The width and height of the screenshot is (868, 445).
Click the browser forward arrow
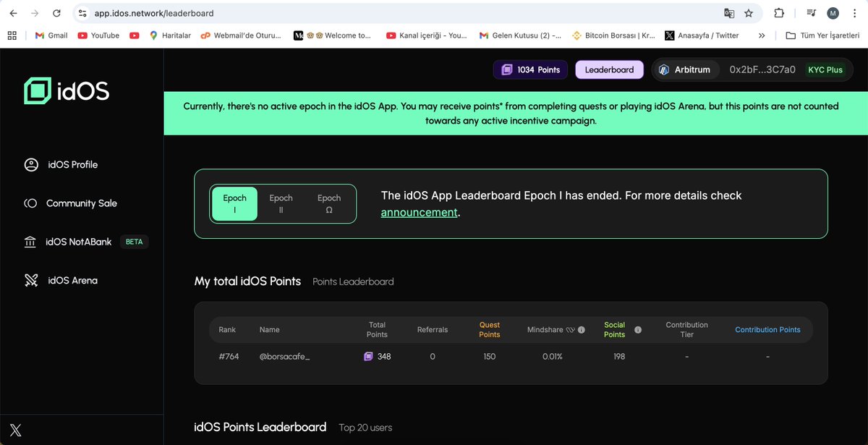pos(35,13)
